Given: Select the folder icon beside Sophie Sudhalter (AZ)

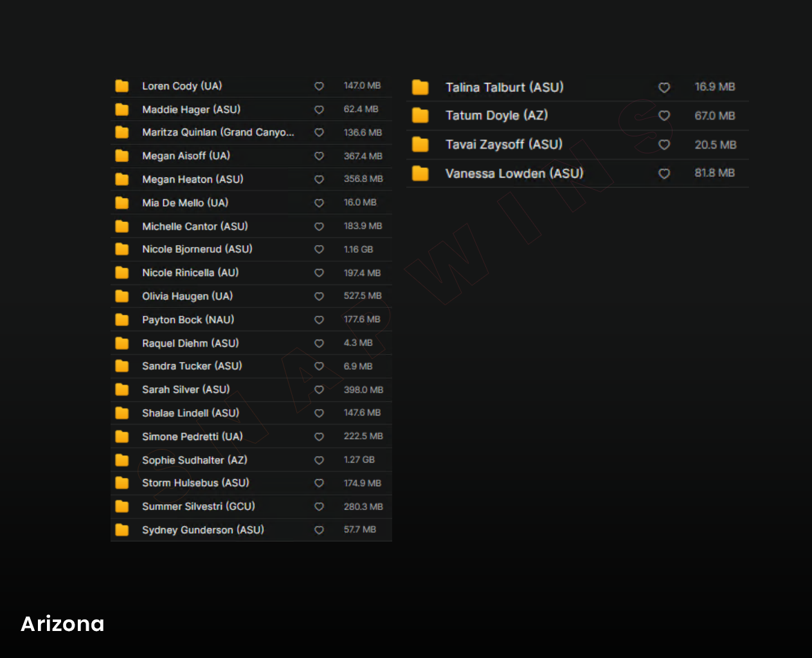Looking at the screenshot, I should pos(122,460).
